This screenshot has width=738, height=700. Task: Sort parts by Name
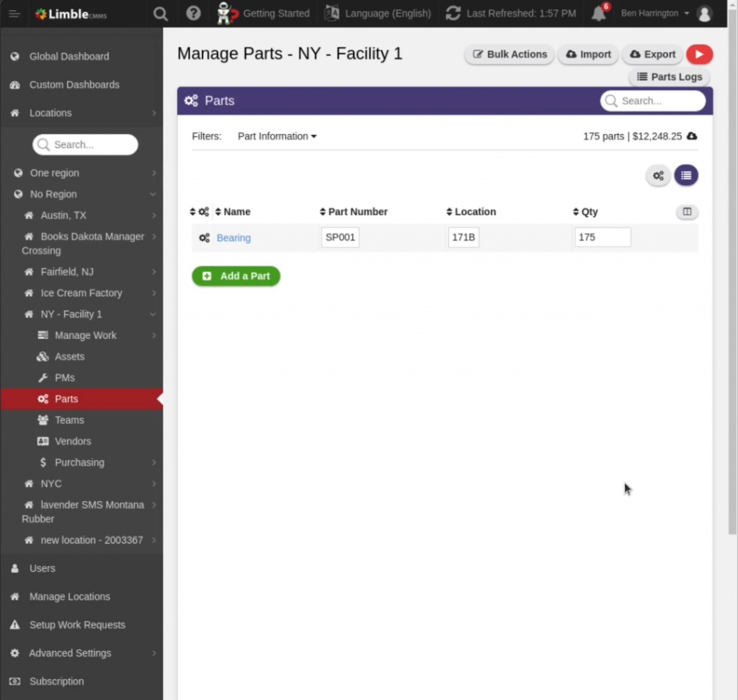click(x=233, y=212)
